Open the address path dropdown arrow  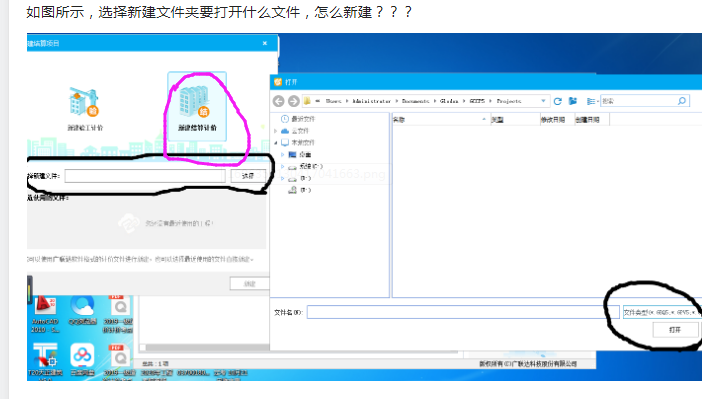point(543,101)
